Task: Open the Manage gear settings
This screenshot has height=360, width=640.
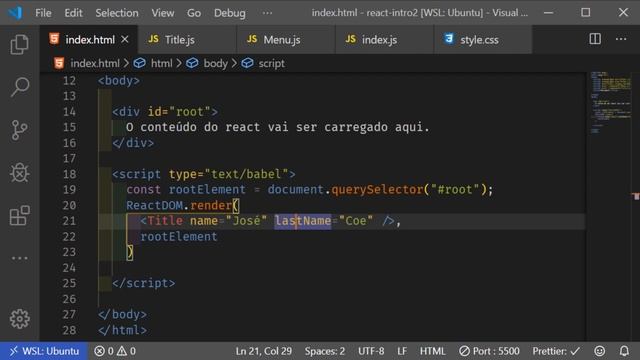Action: pos(19,319)
